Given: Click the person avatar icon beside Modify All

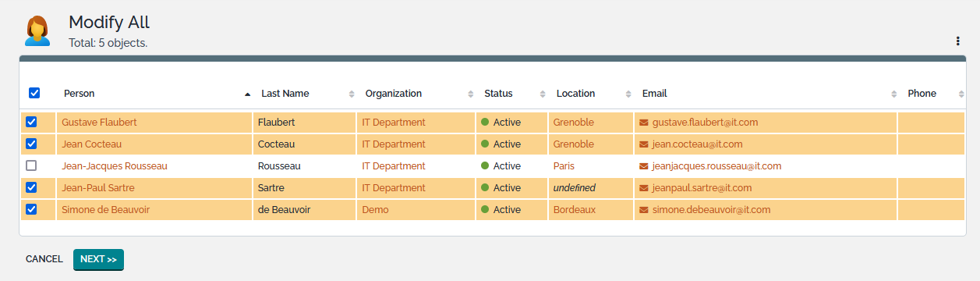Looking at the screenshot, I should 37,31.
